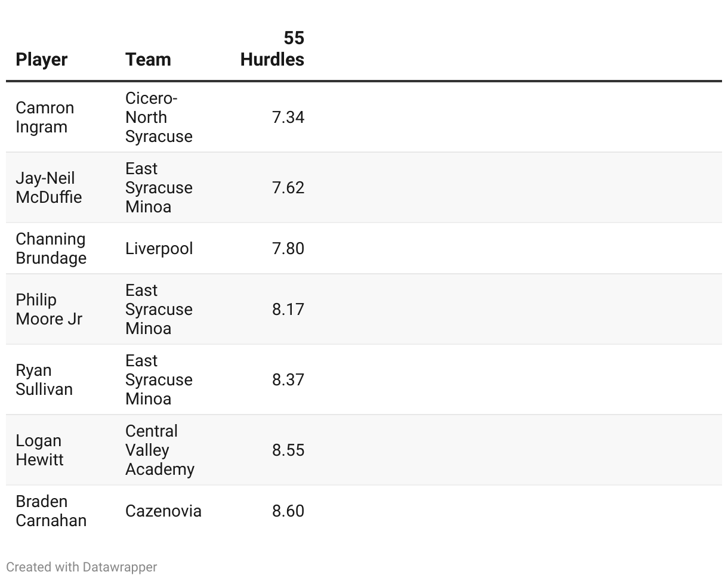Select the Jay-Neil McDuffie player cell
Image resolution: width=728 pixels, height=581 pixels.
pyautogui.click(x=49, y=188)
